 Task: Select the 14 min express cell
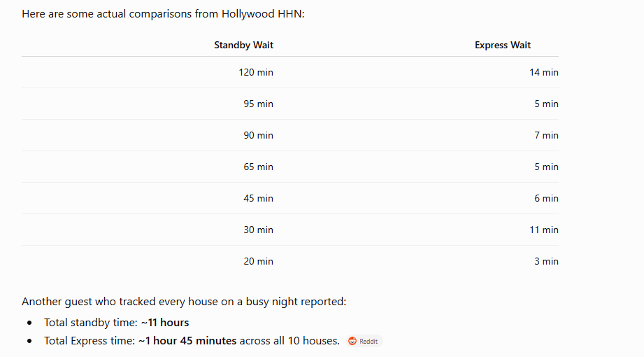click(x=544, y=72)
